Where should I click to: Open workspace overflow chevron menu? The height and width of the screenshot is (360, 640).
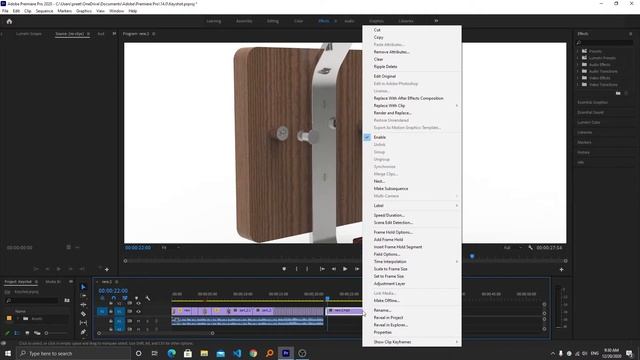click(436, 21)
